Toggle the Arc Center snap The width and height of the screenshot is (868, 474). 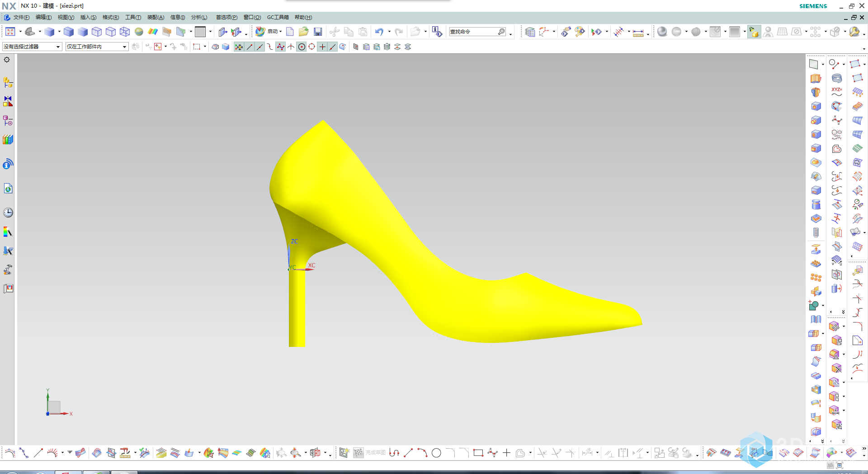(x=301, y=47)
